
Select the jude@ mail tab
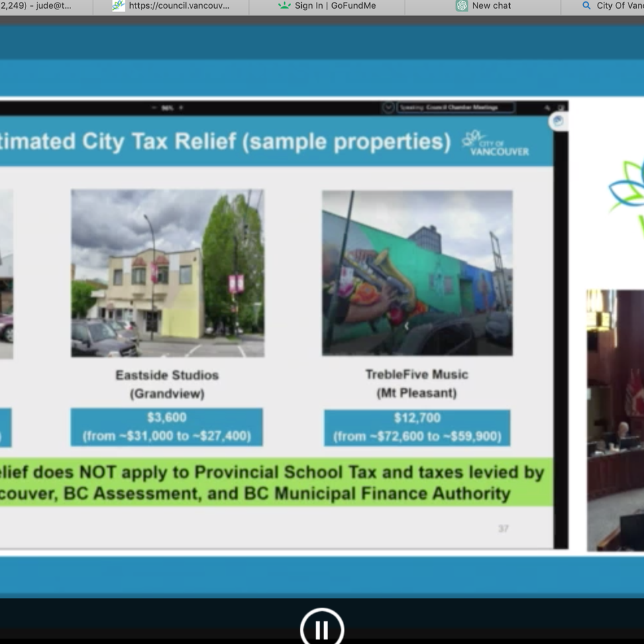(46, 6)
